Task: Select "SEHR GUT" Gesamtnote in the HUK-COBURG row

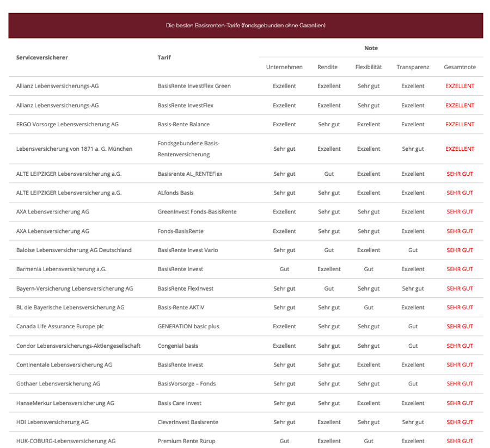Action: [460, 441]
